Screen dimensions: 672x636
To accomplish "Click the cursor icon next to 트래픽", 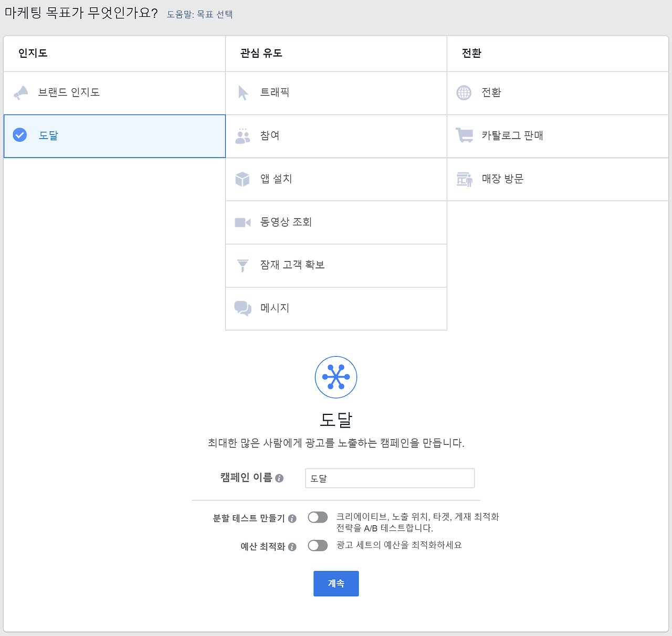I will (x=243, y=93).
